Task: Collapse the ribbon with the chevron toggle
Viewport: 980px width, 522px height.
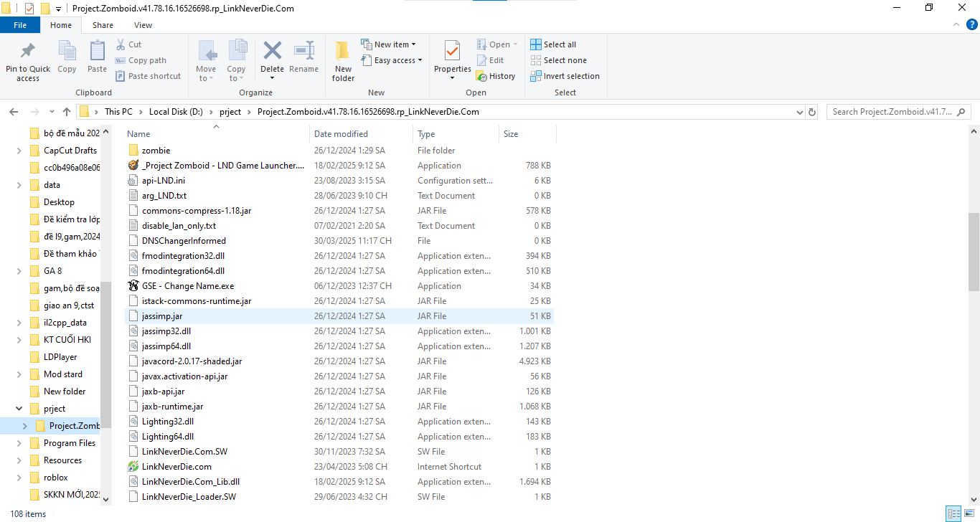Action: coord(956,24)
